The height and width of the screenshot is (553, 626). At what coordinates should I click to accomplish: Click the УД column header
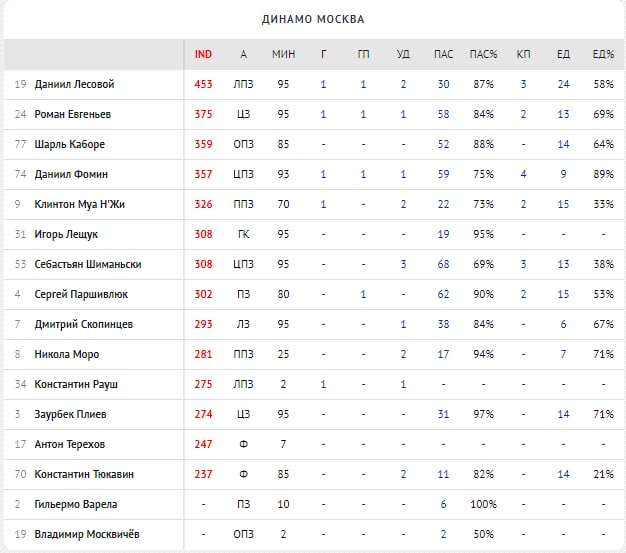(403, 54)
